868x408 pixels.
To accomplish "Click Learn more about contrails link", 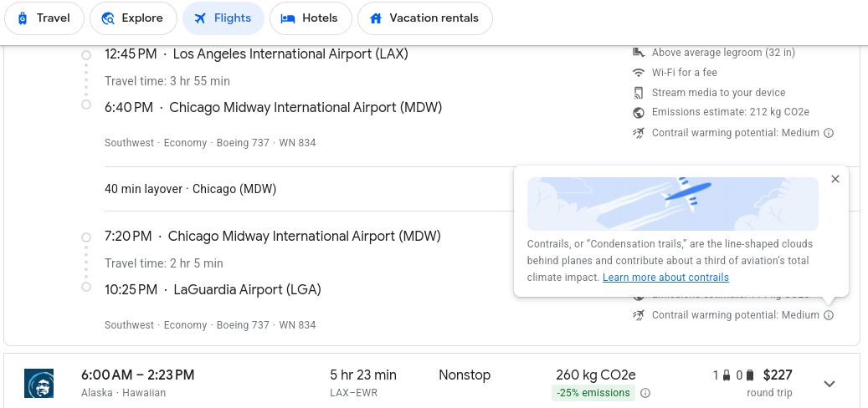I will click(665, 278).
